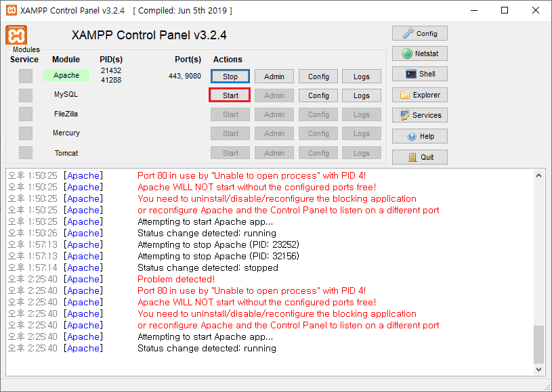Minimize the XAMPP Control Panel window

(474, 10)
